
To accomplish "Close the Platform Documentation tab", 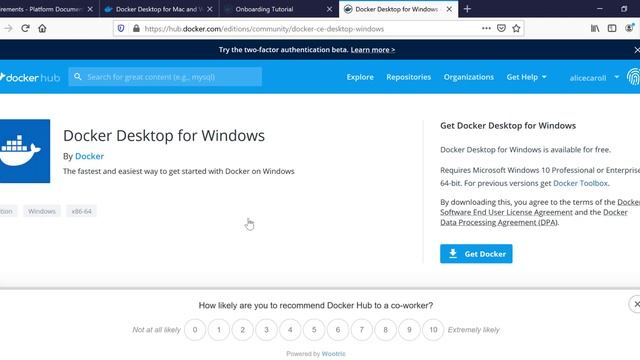I will click(90, 9).
